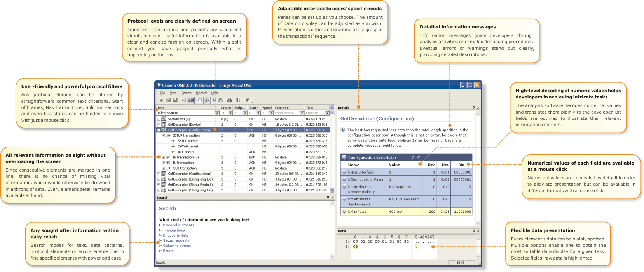Click the open folder icon in the toolbar
644x272 pixels.
tap(169, 100)
